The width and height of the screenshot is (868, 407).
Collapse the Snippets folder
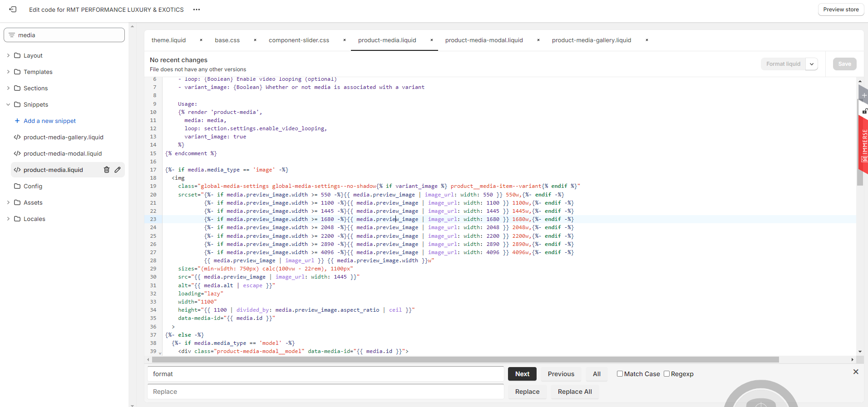coord(8,104)
